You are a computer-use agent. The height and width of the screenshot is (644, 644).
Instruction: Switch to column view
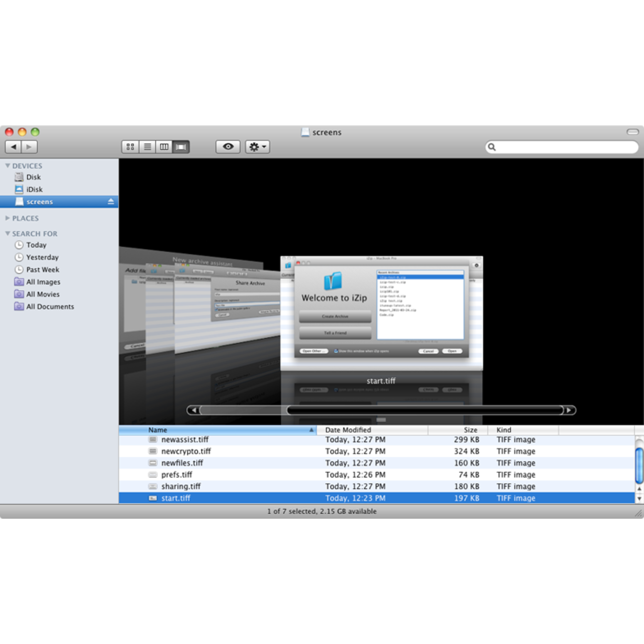(x=164, y=147)
